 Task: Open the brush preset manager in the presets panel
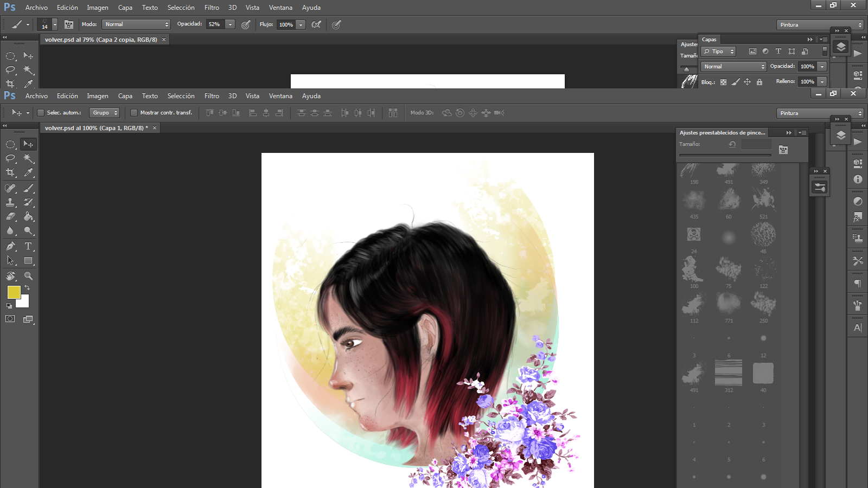pos(783,150)
